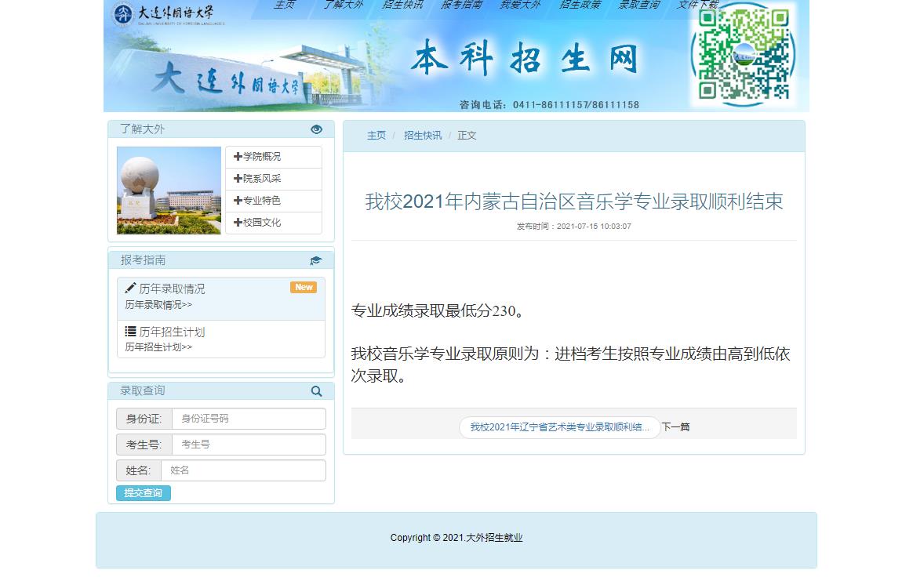Click the QR code in the banner
Image resolution: width=902 pixels, height=588 pixels.
(x=744, y=55)
